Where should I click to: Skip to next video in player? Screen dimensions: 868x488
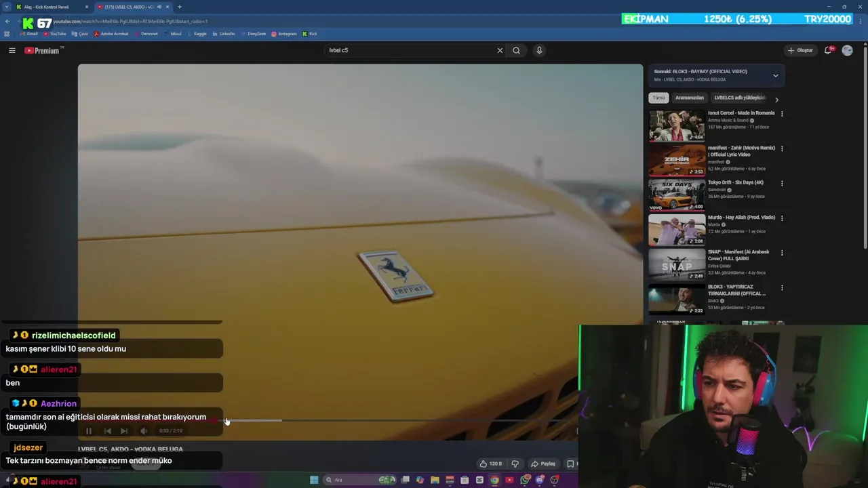click(124, 430)
